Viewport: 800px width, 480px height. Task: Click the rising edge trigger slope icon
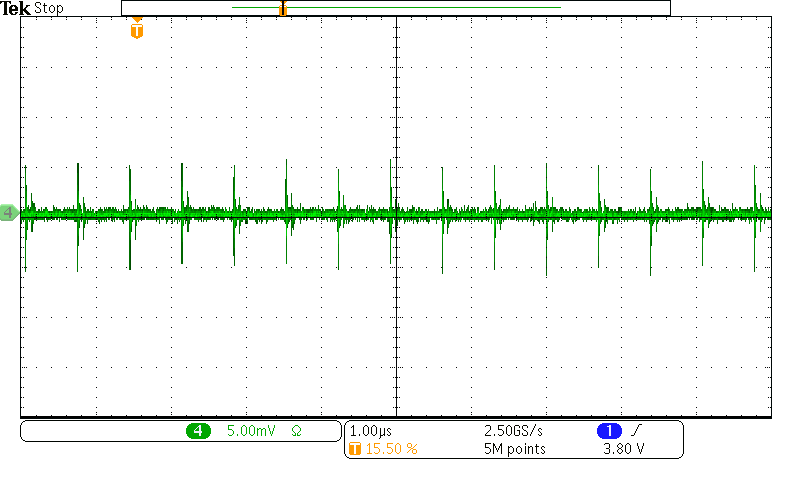click(x=638, y=431)
